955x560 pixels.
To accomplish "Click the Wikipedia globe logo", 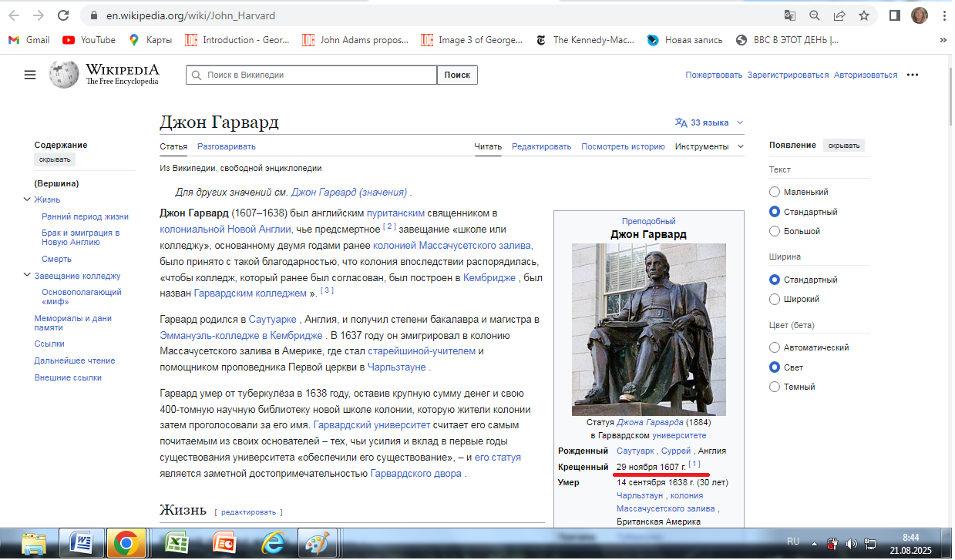I will tap(64, 74).
